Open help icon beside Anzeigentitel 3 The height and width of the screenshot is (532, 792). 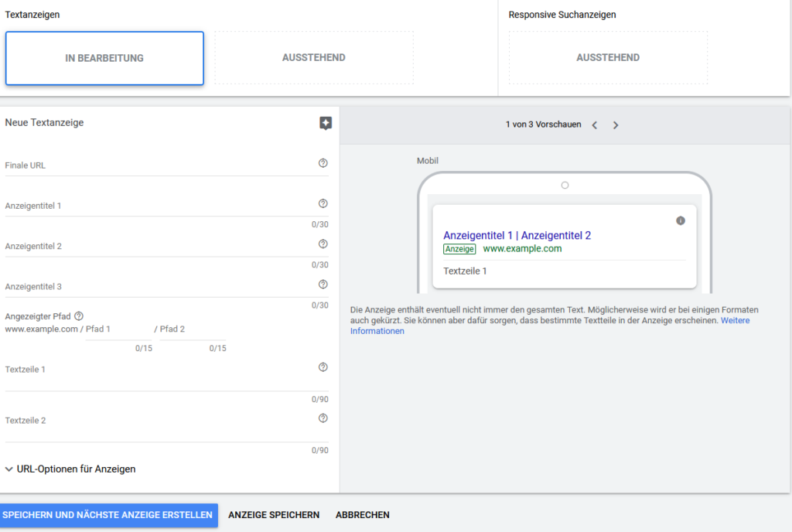(x=323, y=284)
